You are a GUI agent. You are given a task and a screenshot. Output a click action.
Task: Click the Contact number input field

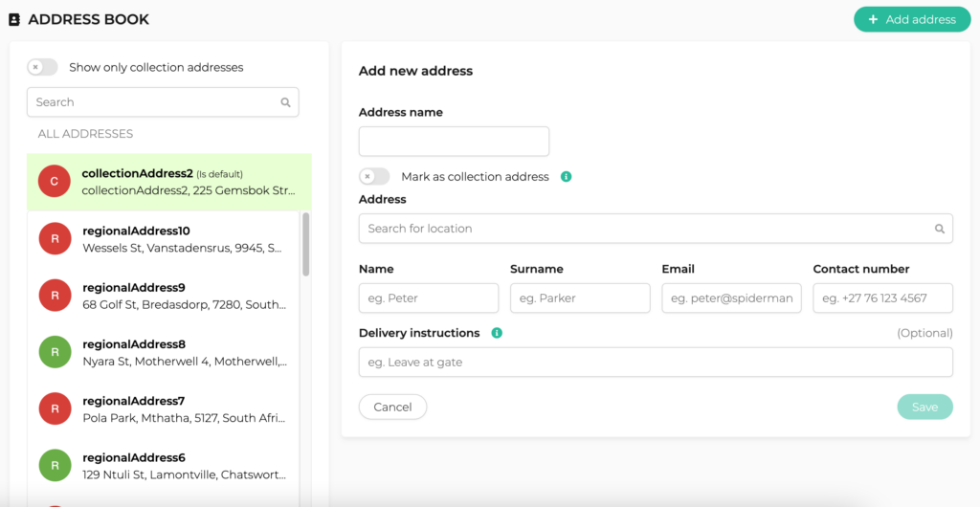[882, 298]
